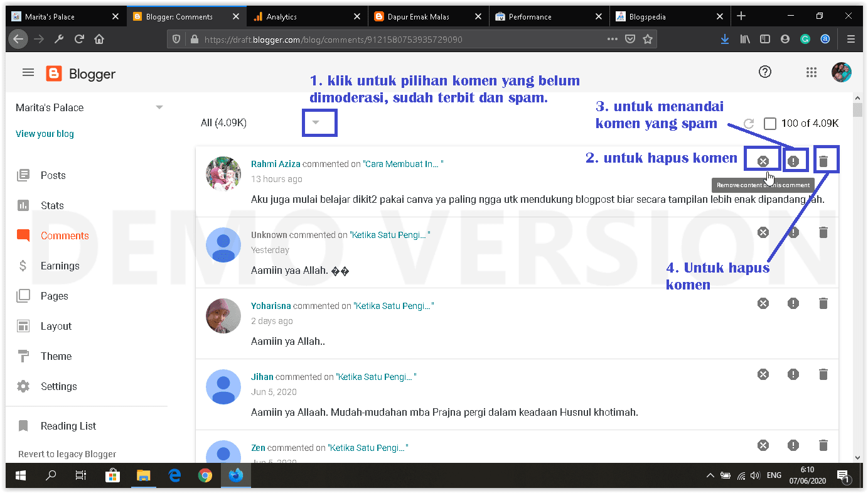Expand the Marita's Palace blog selector
Screen dimensions: 868x493
[159, 107]
